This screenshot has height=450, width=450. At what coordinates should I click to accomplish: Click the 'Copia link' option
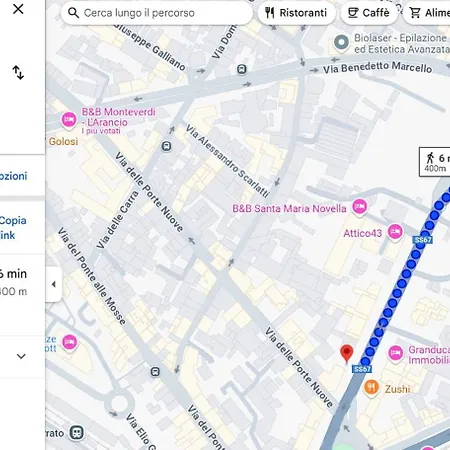[x=12, y=228]
